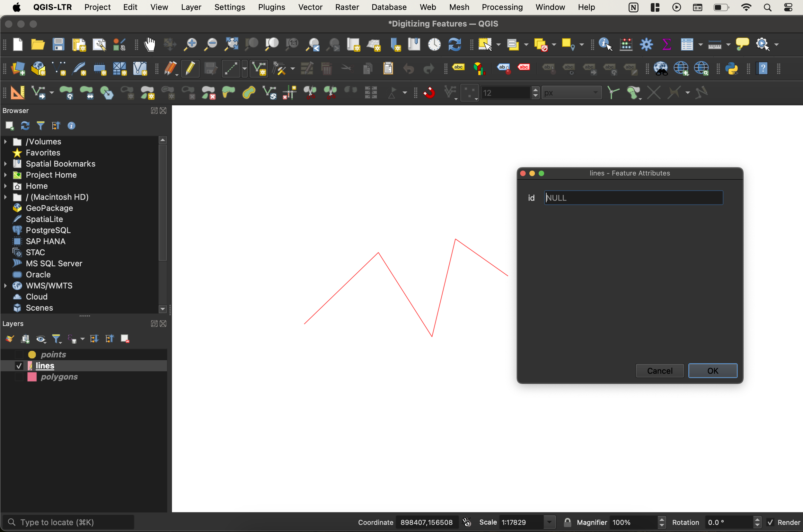Open the Processing menu
The height and width of the screenshot is (532, 803).
[502, 7]
